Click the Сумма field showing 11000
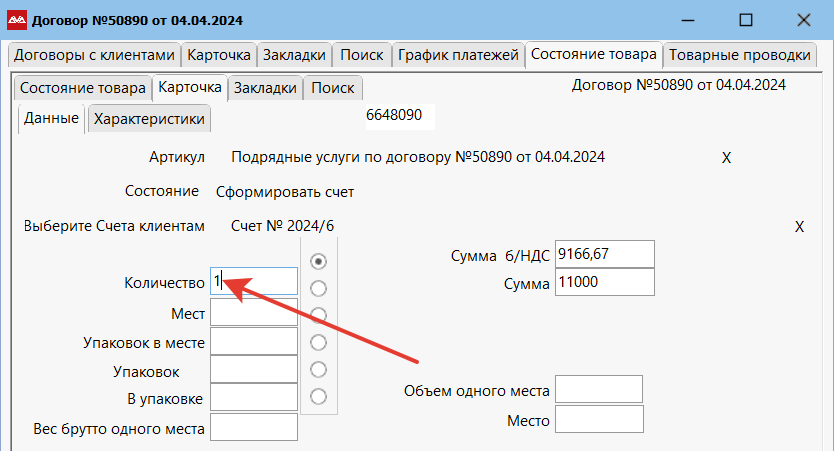834x451 pixels. point(604,283)
